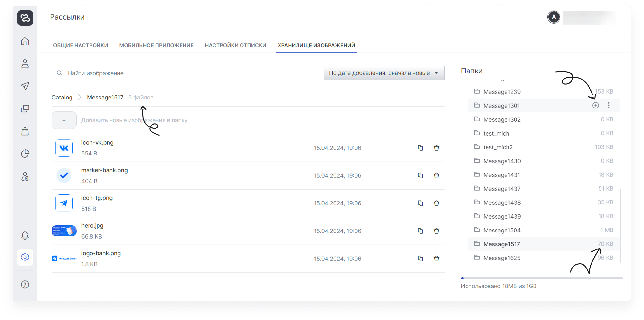
Task: Switch to МОБИЛЬНОЕ ПРИЛОЖЕНИЕ tab
Action: pos(156,45)
